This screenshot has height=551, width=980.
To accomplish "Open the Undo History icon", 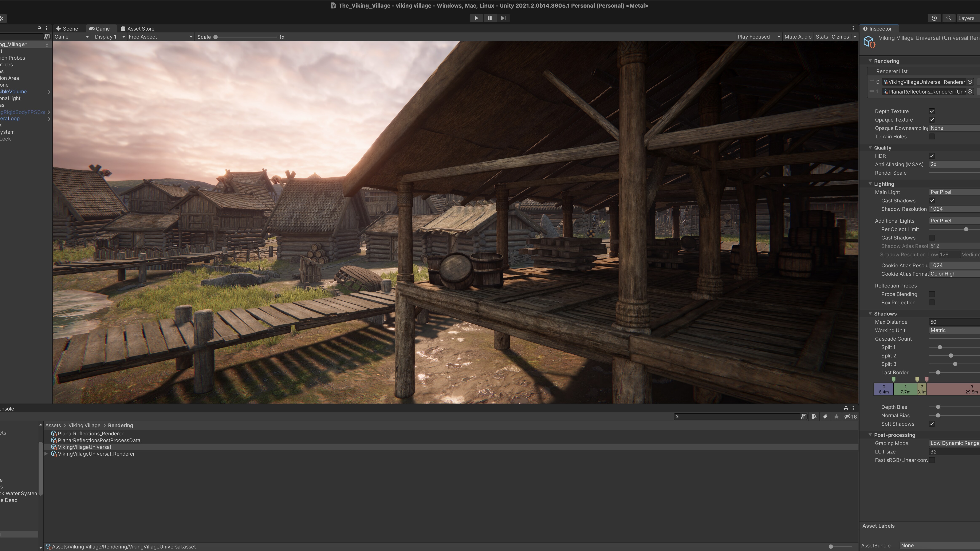I will point(934,18).
